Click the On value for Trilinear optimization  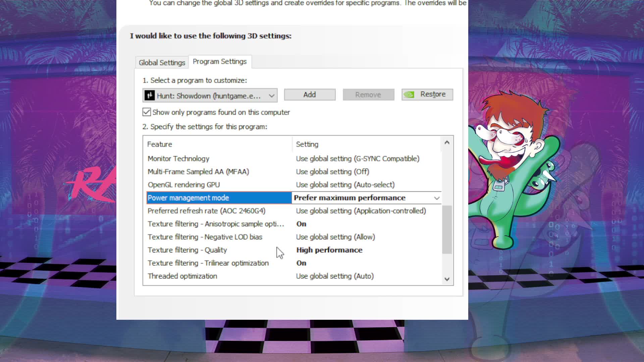(x=301, y=263)
